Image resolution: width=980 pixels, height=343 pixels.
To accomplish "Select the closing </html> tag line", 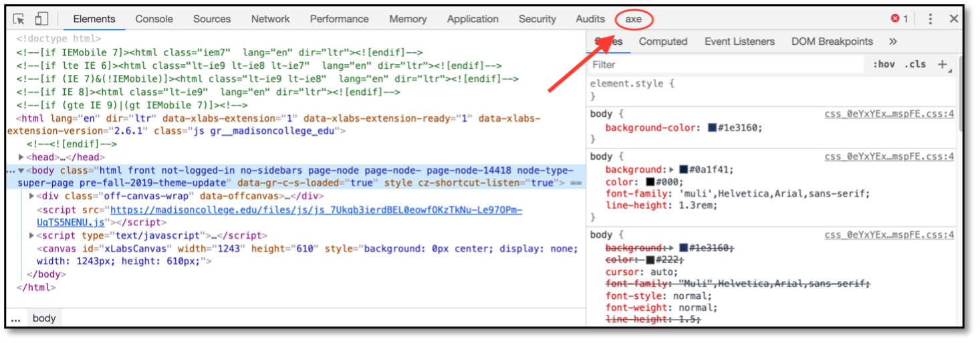I will [36, 288].
